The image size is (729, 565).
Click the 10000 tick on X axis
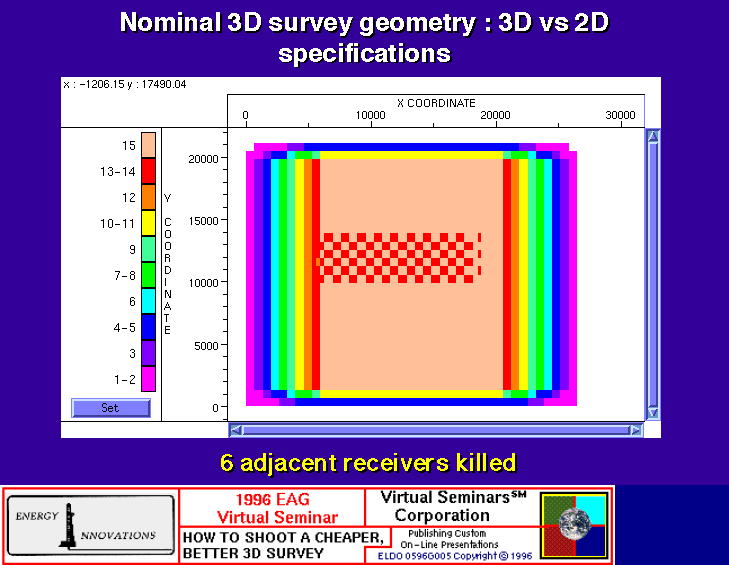pyautogui.click(x=371, y=115)
